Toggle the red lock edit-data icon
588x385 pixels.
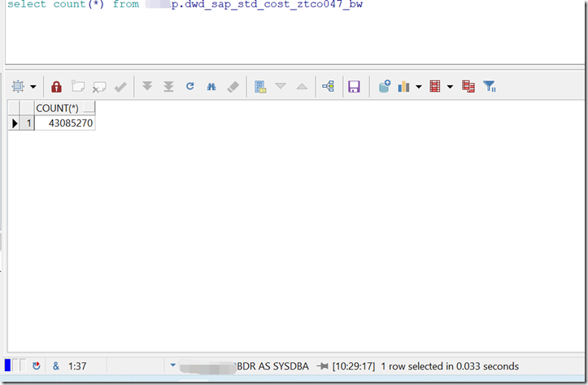tap(57, 87)
